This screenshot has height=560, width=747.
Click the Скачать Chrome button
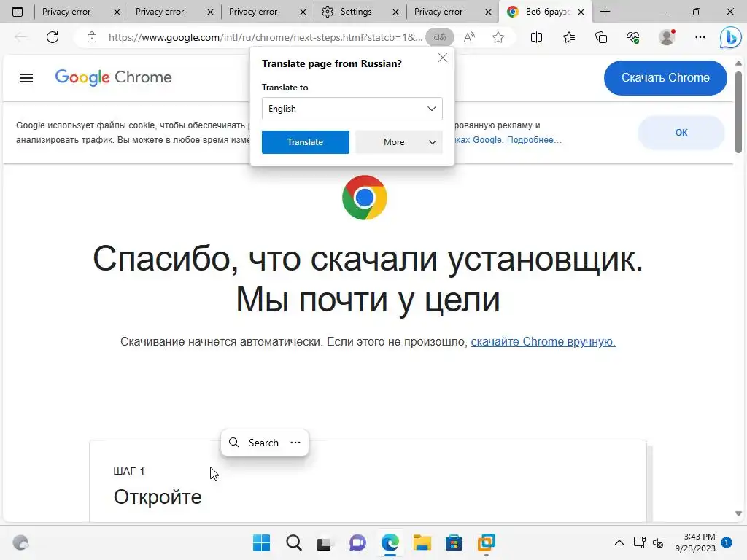[x=665, y=77]
